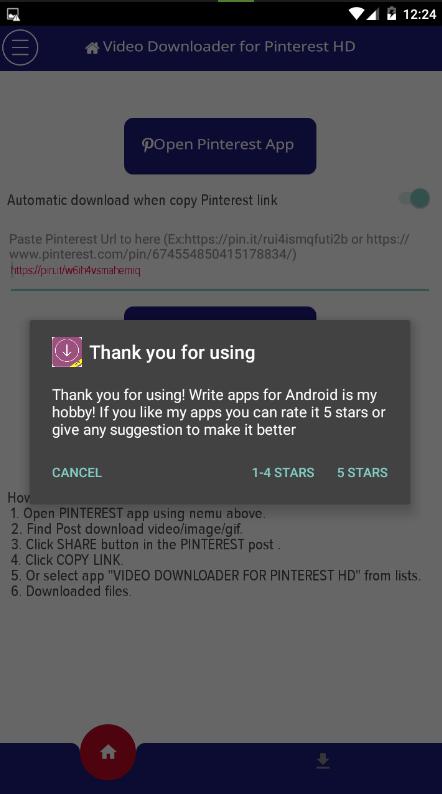This screenshot has height=794, width=442.
Task: Tap the partially hidden download button behind dialog
Action: (220, 313)
